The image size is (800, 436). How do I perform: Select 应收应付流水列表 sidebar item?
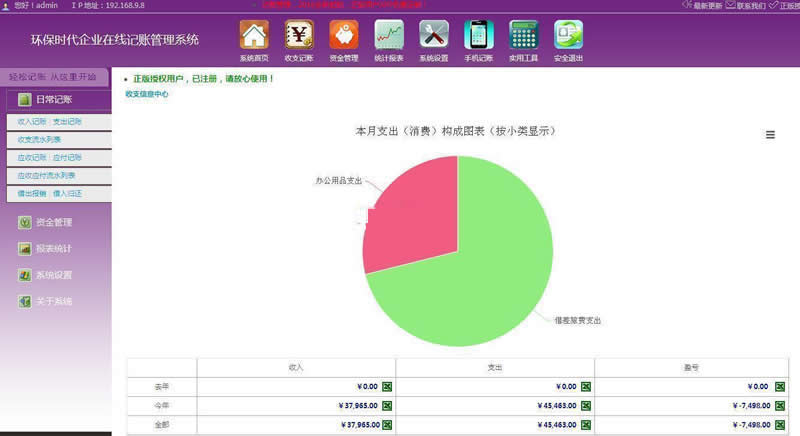pos(46,175)
